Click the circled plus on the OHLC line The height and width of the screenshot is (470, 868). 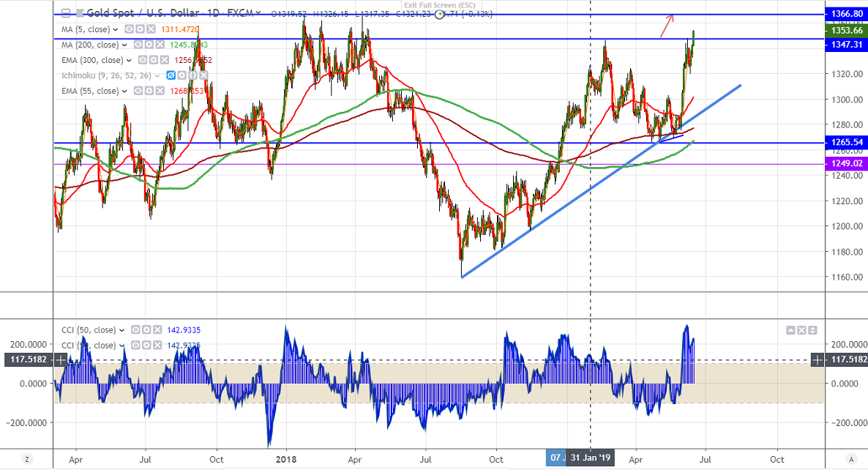[440, 15]
